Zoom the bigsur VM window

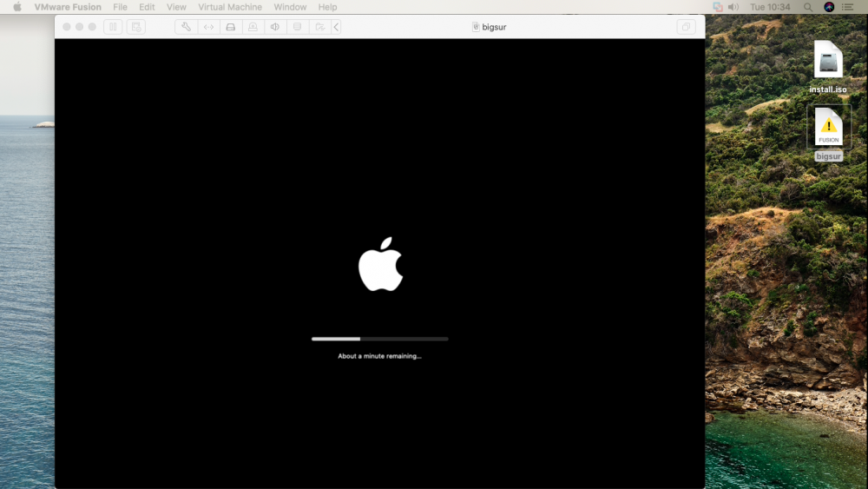coord(92,27)
